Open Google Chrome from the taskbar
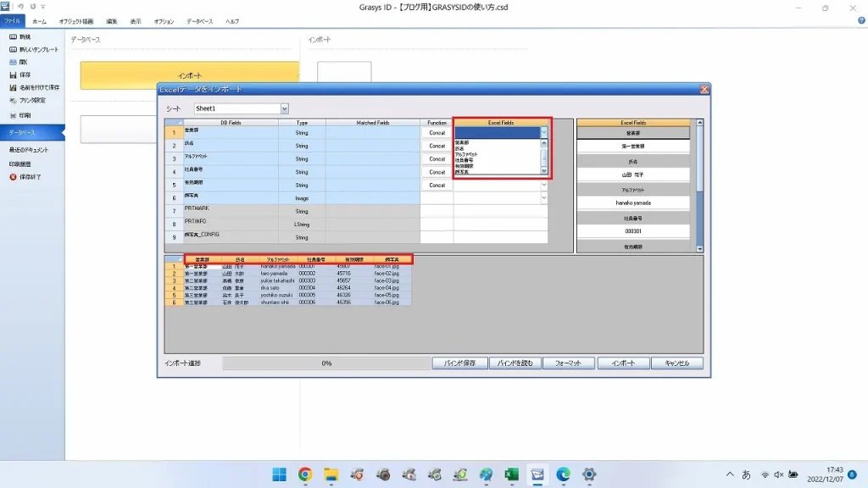868x488 pixels. [x=305, y=474]
